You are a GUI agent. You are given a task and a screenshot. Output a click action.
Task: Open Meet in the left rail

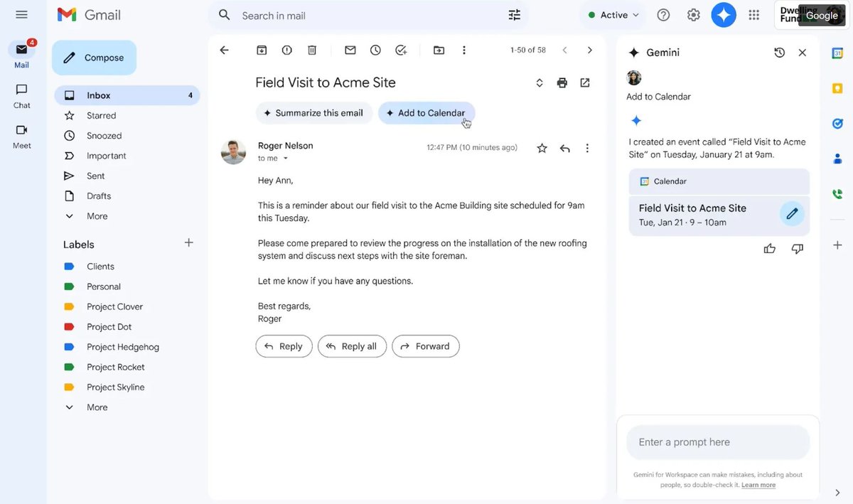(x=21, y=136)
